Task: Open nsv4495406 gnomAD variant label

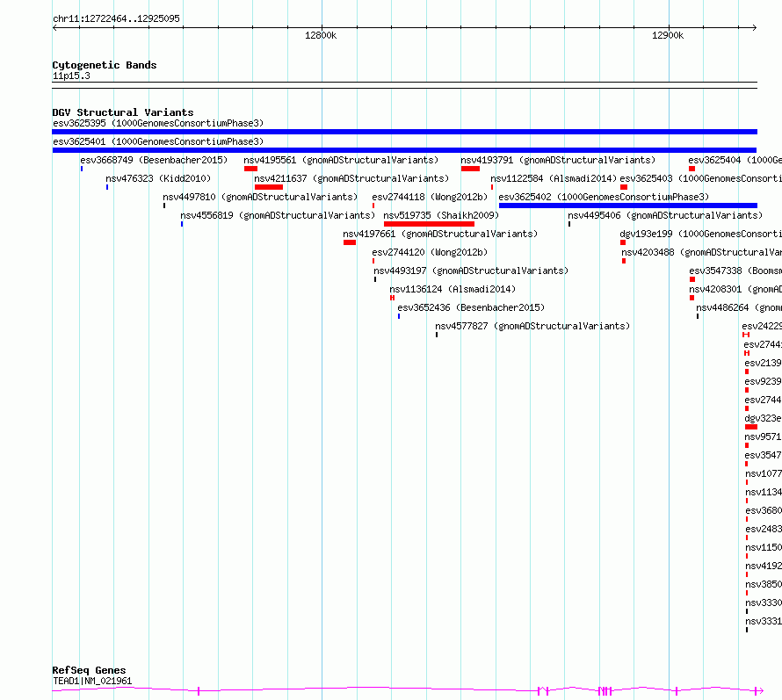Action: click(665, 215)
